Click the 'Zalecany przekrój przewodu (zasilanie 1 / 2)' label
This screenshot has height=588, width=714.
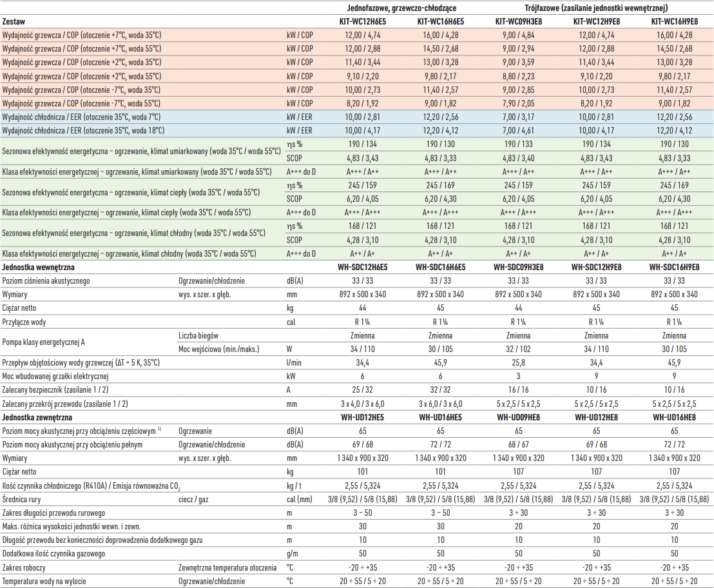[x=65, y=404]
